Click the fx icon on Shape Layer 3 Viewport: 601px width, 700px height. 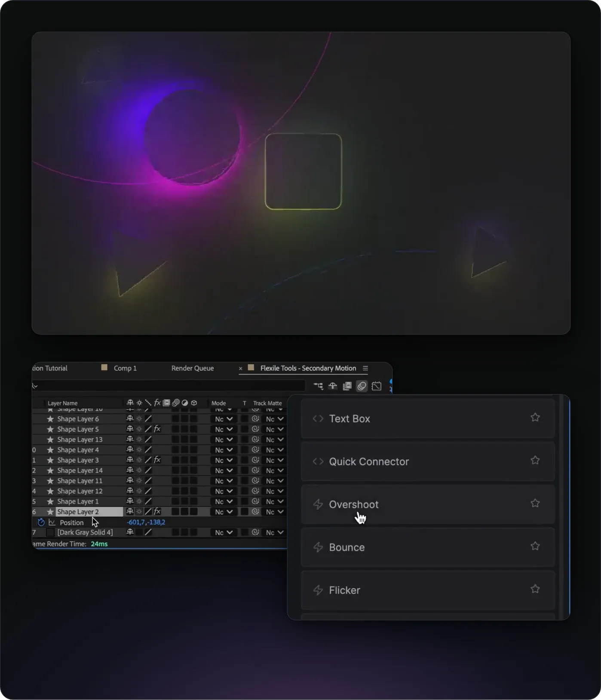(x=157, y=460)
